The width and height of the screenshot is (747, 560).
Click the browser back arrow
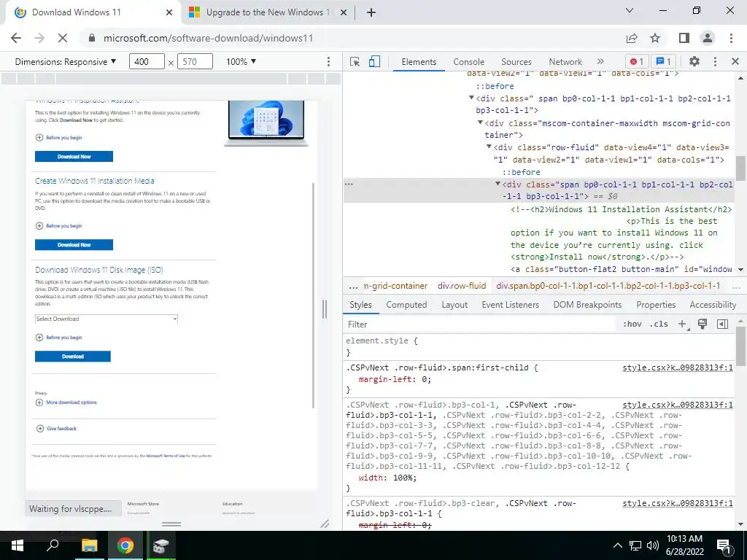(16, 38)
